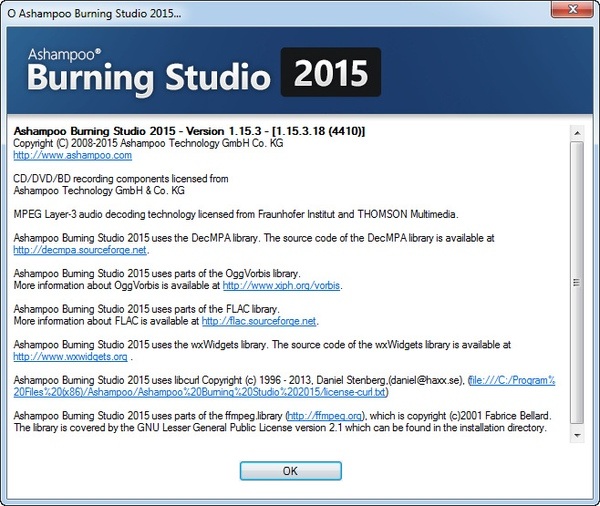
Task: Open the ffmpeg.org link
Action: (324, 415)
